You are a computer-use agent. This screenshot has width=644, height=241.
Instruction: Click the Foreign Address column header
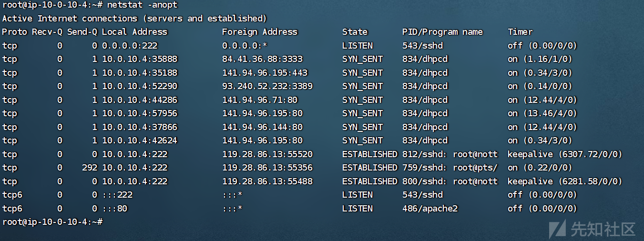point(259,32)
